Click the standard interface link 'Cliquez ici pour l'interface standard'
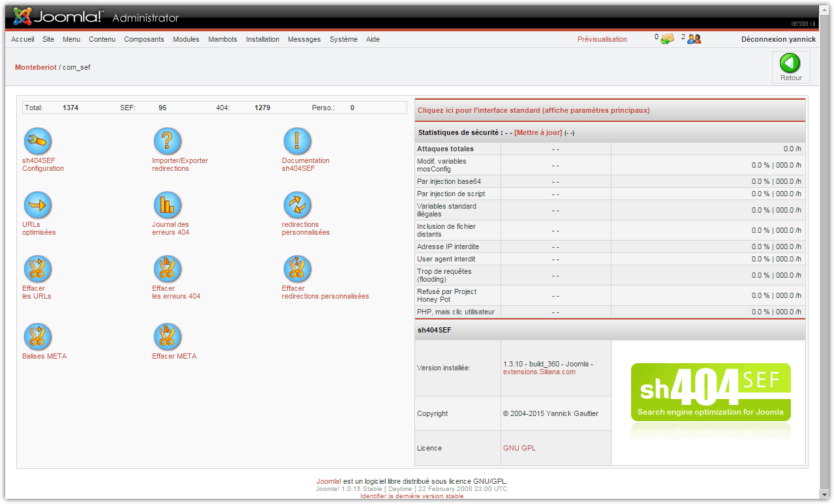This screenshot has width=834, height=504. tap(534, 110)
